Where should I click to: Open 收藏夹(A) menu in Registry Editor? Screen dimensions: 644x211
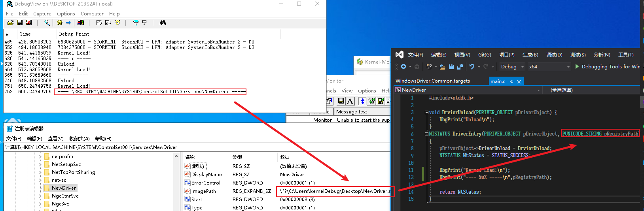tap(79, 139)
